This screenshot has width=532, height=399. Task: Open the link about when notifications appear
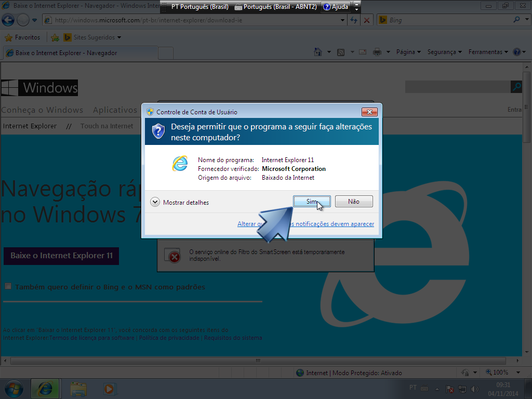[305, 223]
